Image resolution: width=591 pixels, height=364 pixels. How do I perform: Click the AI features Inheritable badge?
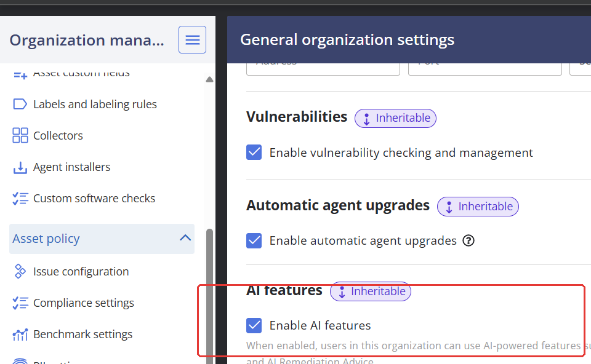point(371,291)
